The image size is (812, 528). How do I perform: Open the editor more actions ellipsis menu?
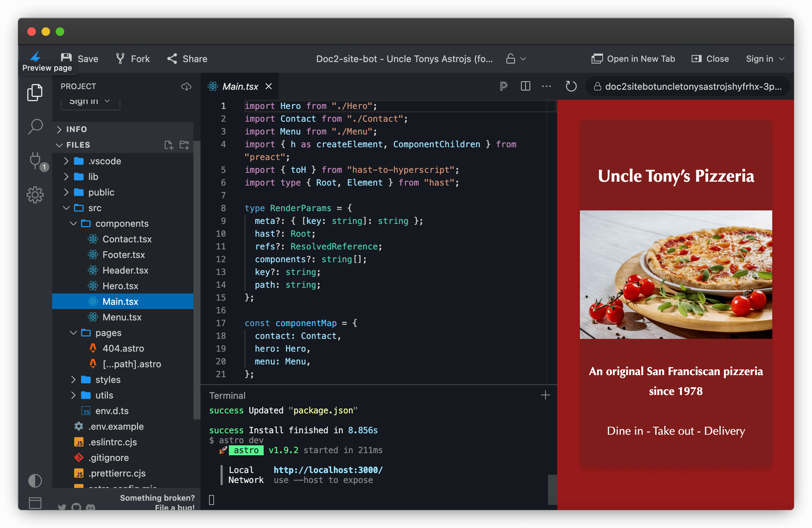click(x=547, y=86)
